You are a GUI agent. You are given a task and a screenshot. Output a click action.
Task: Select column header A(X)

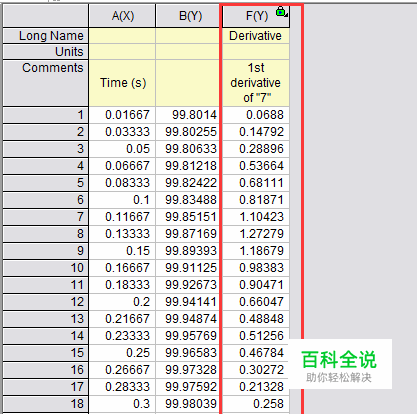pyautogui.click(x=122, y=16)
